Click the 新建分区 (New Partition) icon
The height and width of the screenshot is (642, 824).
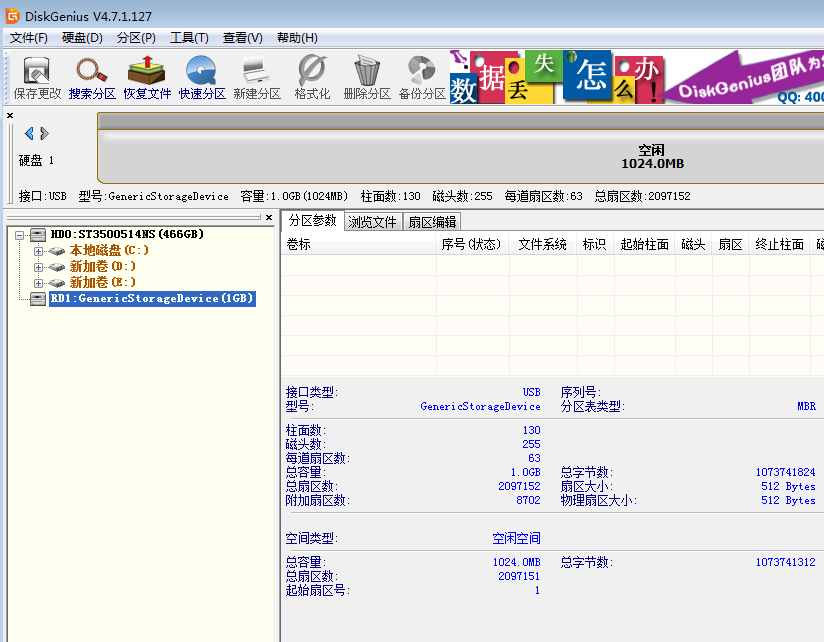(x=257, y=78)
